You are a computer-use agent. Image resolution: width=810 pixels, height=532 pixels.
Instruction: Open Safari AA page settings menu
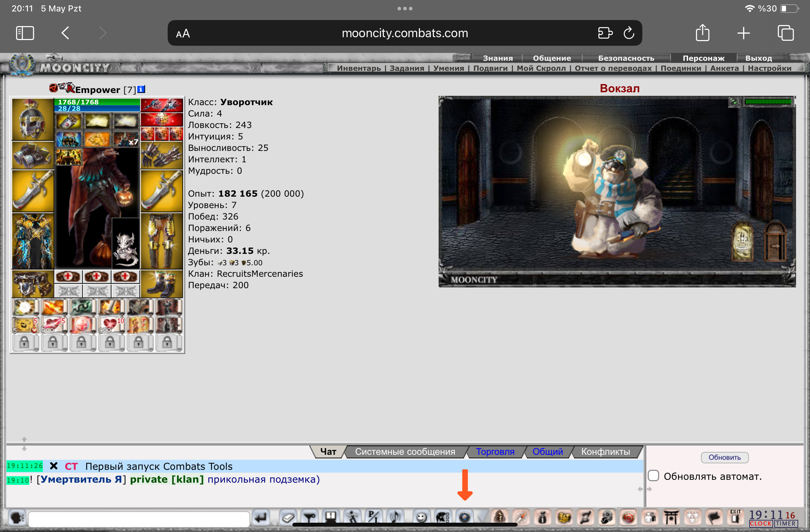coord(183,34)
